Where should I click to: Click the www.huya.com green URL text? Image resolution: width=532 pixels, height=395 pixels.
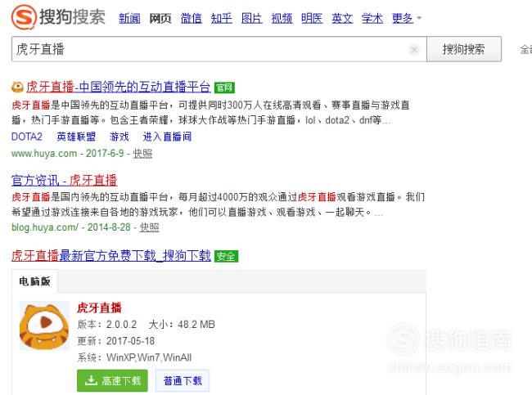tap(44, 154)
